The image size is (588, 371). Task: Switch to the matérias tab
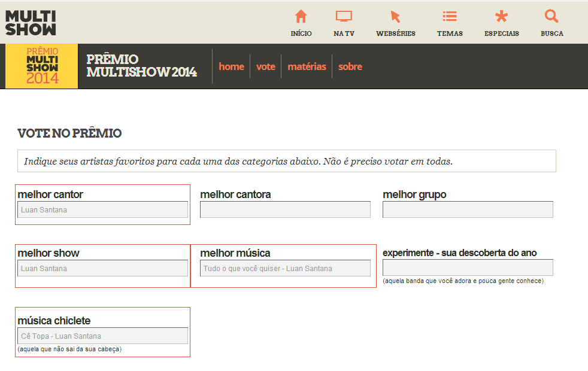[307, 66]
